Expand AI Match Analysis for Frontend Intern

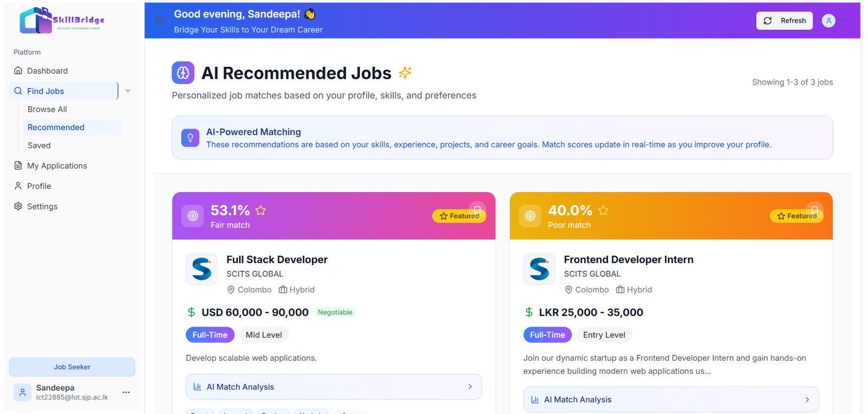tap(671, 399)
